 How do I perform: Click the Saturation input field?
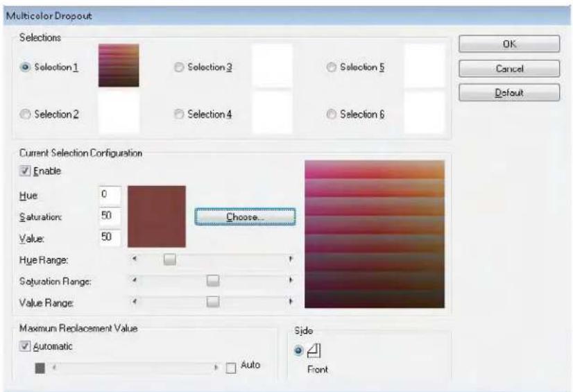click(x=110, y=216)
